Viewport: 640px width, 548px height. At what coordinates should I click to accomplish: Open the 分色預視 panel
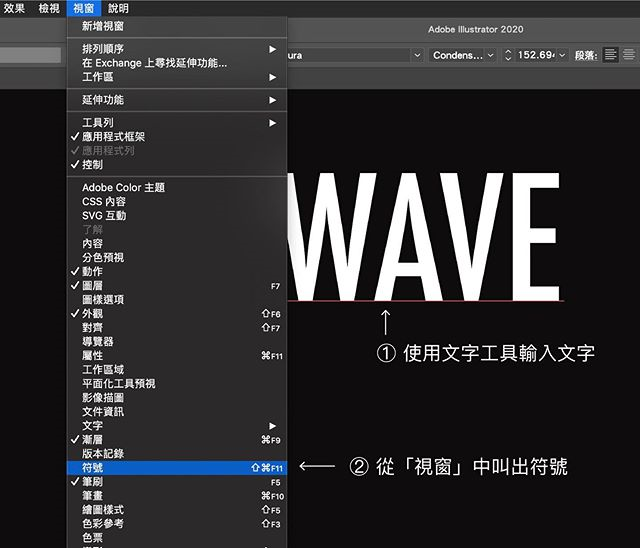(177, 257)
